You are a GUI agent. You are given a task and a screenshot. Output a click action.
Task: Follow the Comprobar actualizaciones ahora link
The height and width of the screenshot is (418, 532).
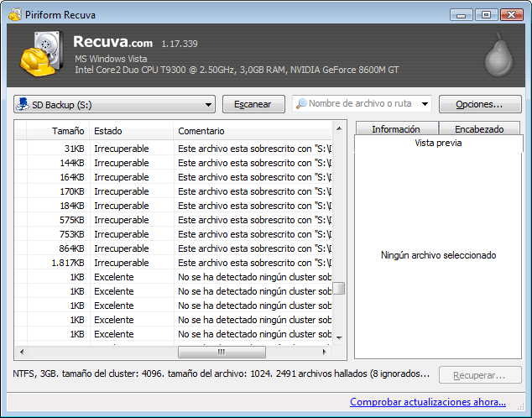[x=428, y=401]
